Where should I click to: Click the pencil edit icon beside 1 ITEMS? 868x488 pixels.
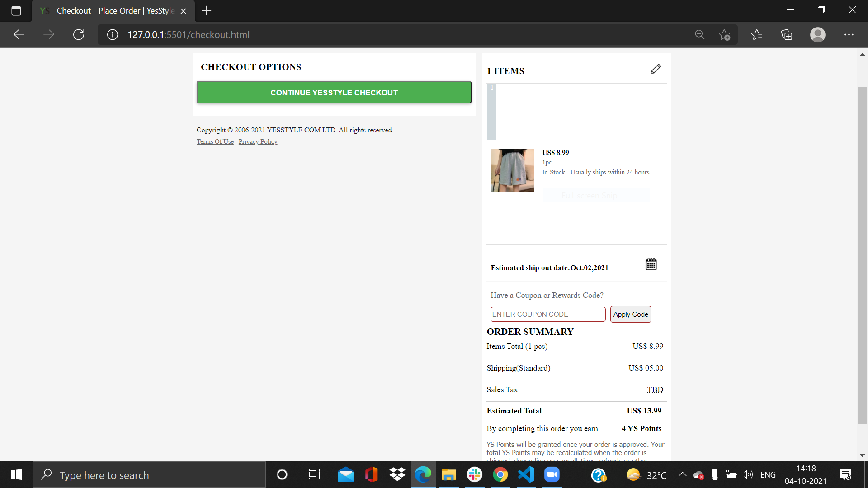pos(656,69)
